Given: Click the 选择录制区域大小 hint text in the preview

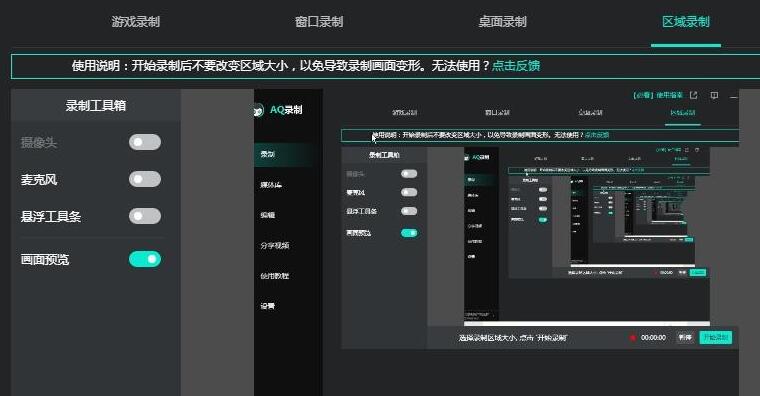Looking at the screenshot, I should [x=513, y=338].
